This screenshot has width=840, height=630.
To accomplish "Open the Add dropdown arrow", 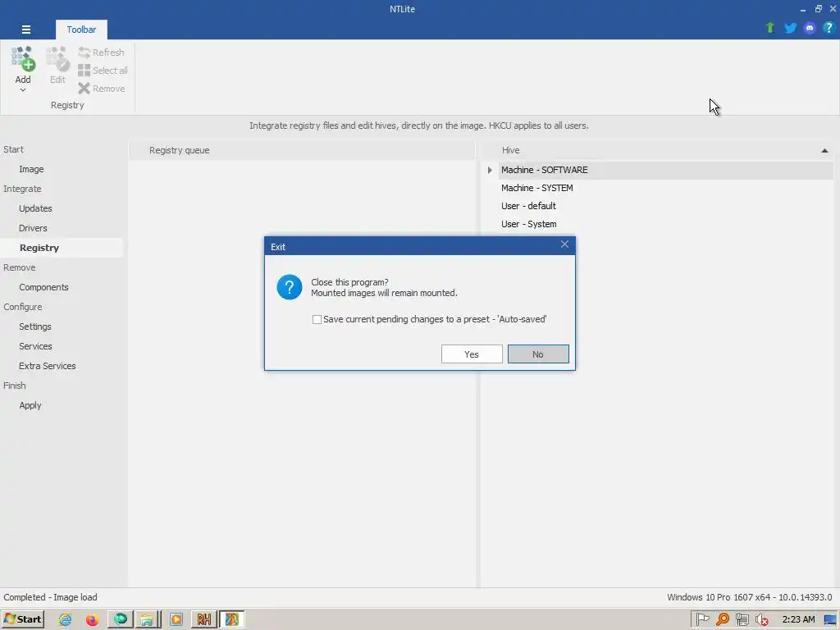I will [22, 90].
